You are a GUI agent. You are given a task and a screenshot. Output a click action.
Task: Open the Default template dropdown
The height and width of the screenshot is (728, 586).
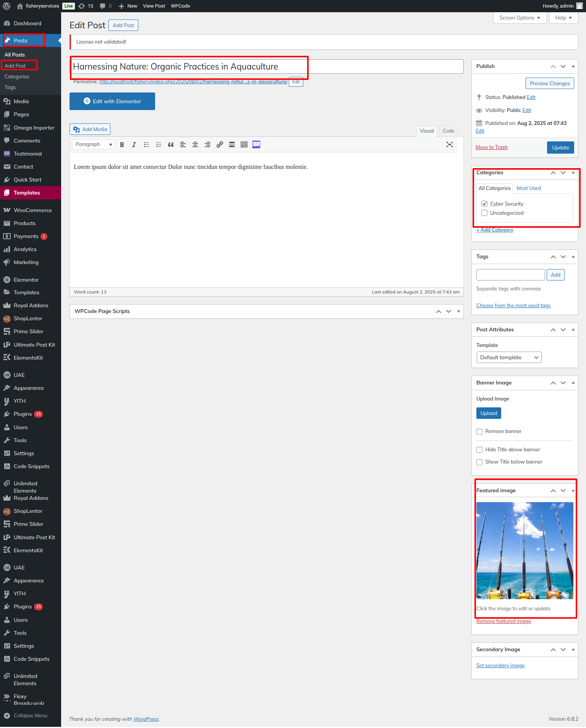pos(509,357)
